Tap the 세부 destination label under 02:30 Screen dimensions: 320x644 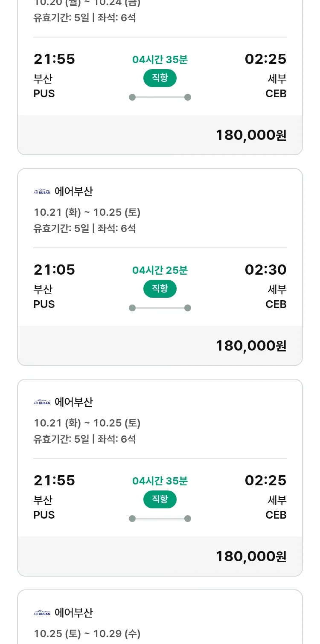pos(277,290)
